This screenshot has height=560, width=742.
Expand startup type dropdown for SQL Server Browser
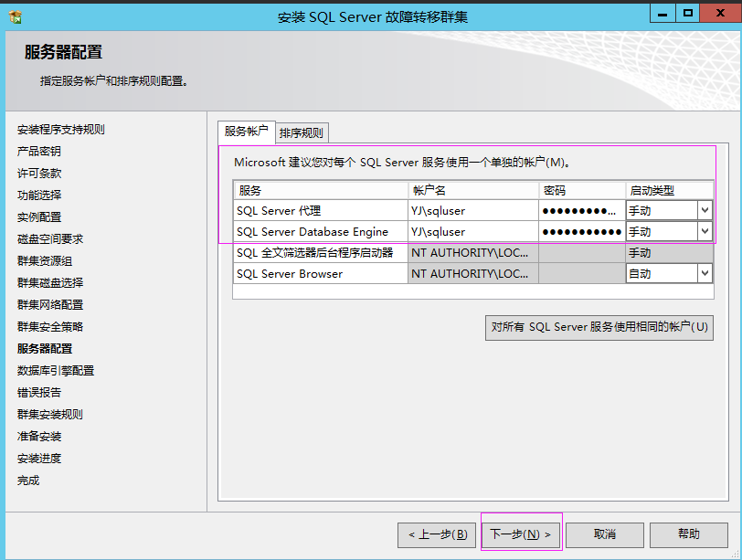point(704,273)
